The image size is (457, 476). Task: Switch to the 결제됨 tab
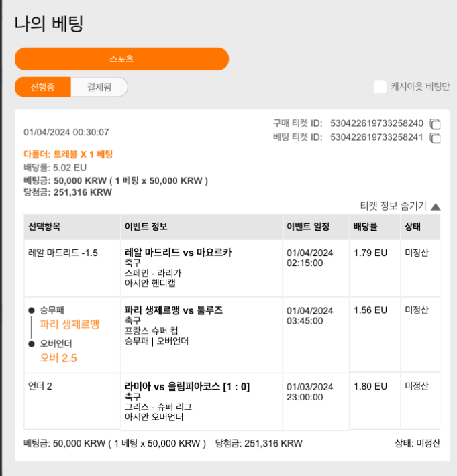[x=99, y=87]
